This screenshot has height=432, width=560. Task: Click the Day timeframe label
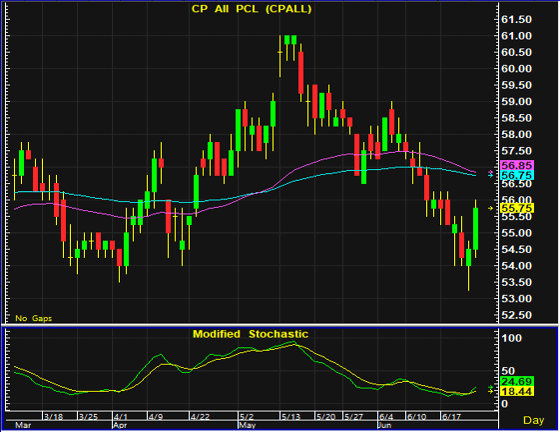point(534,420)
